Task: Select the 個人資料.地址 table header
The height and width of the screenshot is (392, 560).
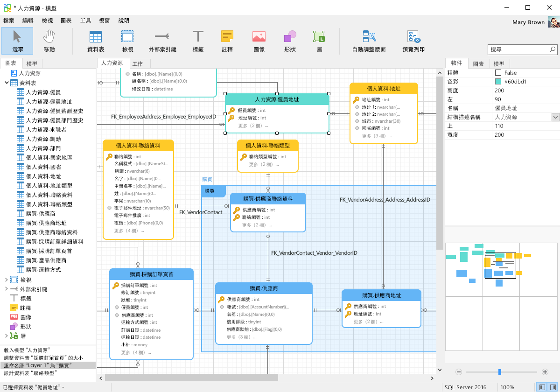Action: coord(384,89)
